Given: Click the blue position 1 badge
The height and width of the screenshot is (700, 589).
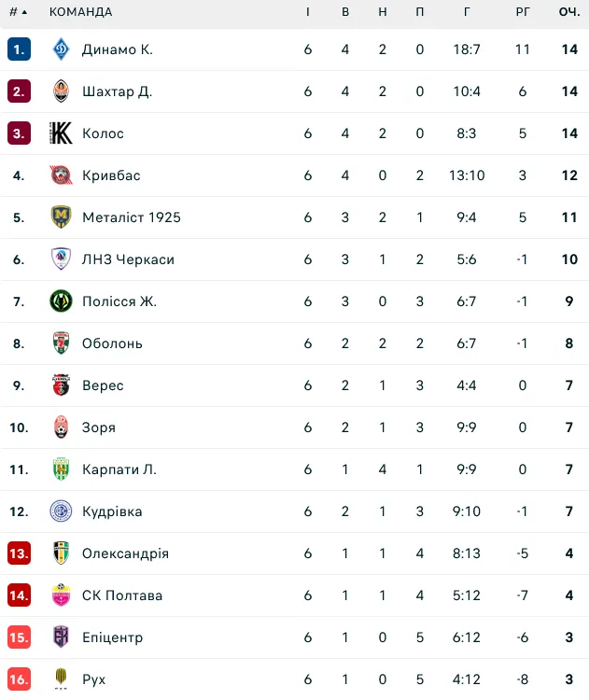Looking at the screenshot, I should 20,49.
